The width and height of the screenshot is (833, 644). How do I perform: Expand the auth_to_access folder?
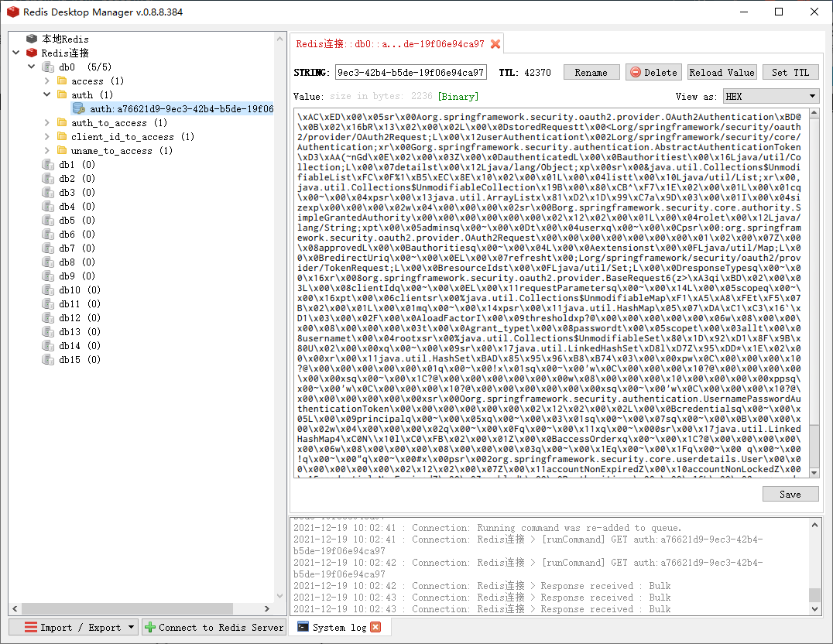point(46,123)
